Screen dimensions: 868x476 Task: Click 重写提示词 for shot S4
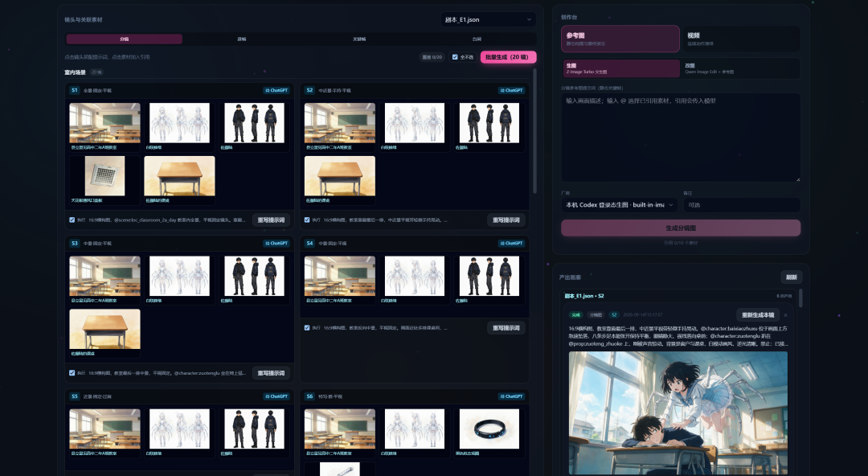(506, 328)
